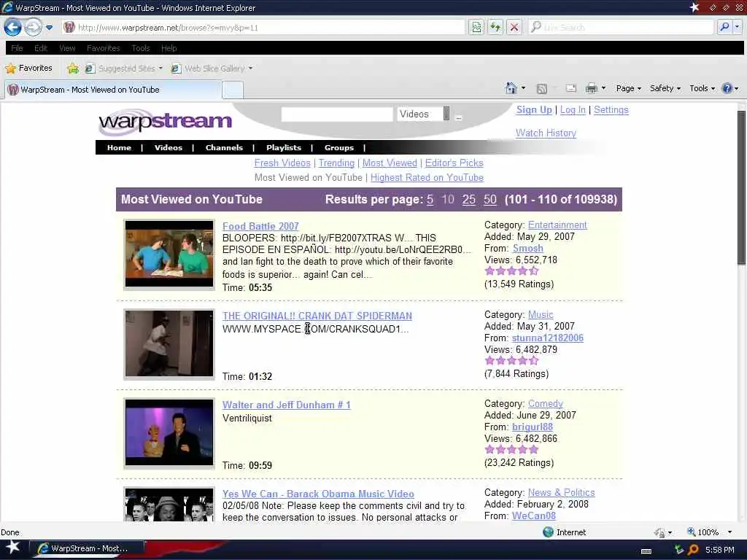Go to Channels in navigation bar
Viewport: 747px width, 560px height.
[224, 147]
